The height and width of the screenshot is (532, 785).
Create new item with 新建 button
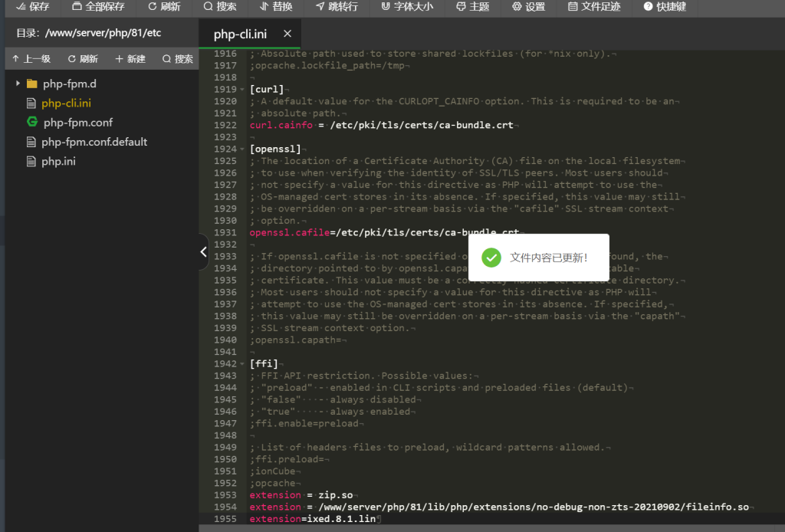(x=130, y=59)
